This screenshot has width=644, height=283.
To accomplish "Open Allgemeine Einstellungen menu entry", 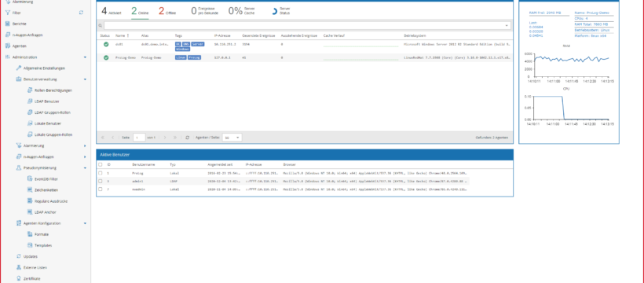I will [x=44, y=68].
